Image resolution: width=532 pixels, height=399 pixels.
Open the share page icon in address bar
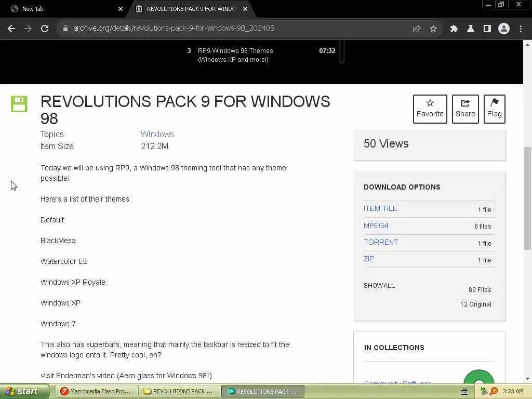point(417,29)
